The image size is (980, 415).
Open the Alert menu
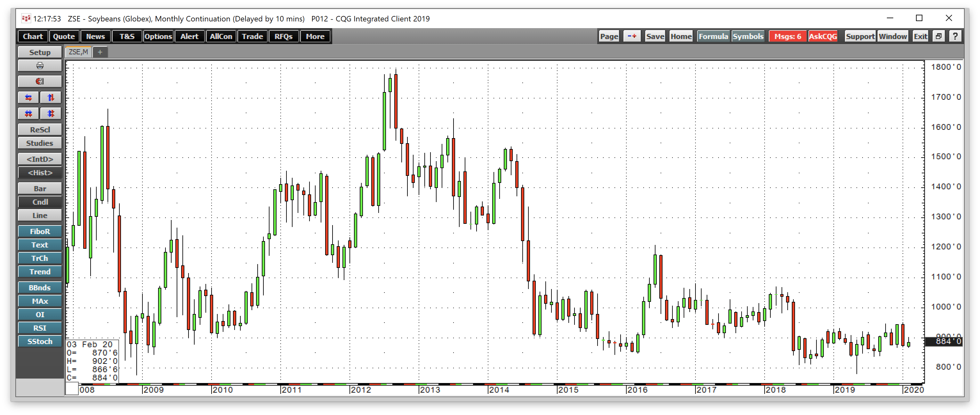pyautogui.click(x=189, y=36)
